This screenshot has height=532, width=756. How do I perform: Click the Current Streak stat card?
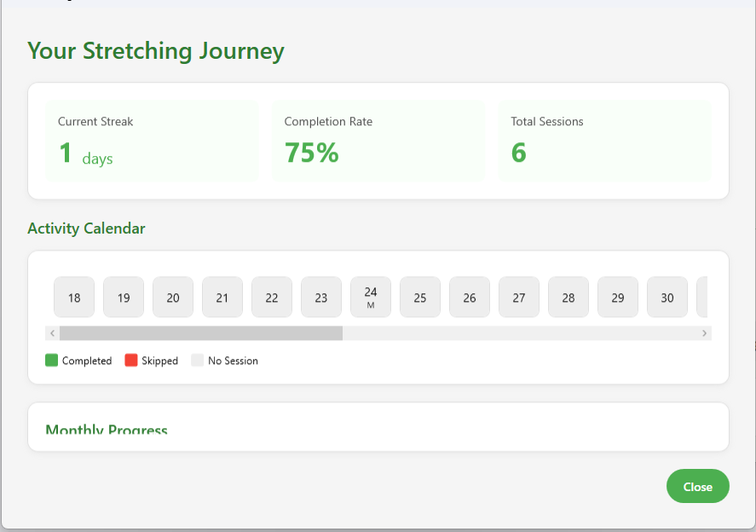[152, 141]
